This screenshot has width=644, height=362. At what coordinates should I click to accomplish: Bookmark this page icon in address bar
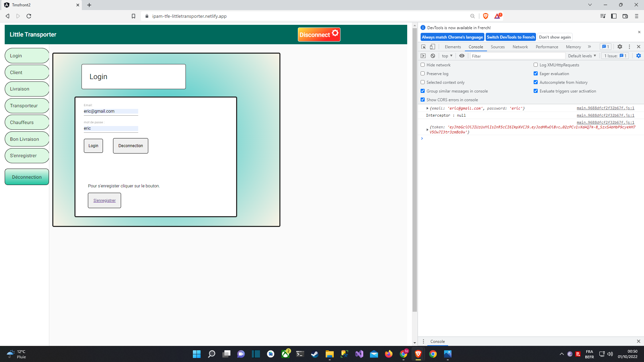pos(133,16)
